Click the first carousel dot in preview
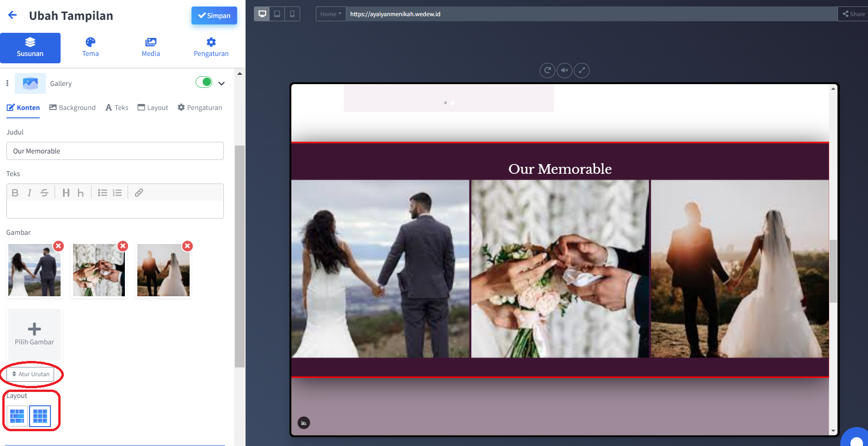The width and height of the screenshot is (868, 446). [x=445, y=103]
